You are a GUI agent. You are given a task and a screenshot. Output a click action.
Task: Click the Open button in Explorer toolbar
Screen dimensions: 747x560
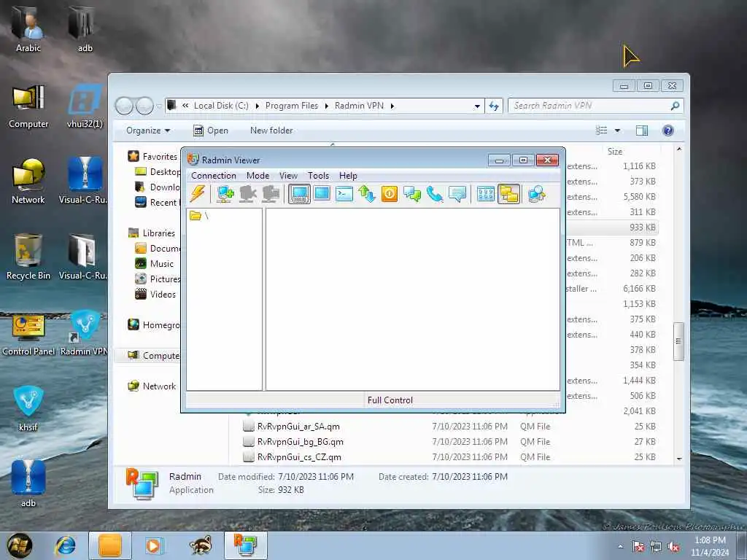pos(211,131)
